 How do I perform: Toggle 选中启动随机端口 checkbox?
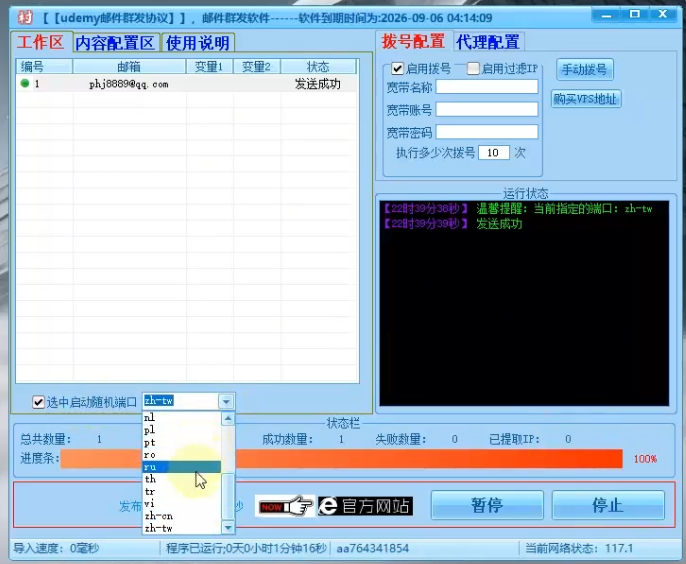point(38,402)
